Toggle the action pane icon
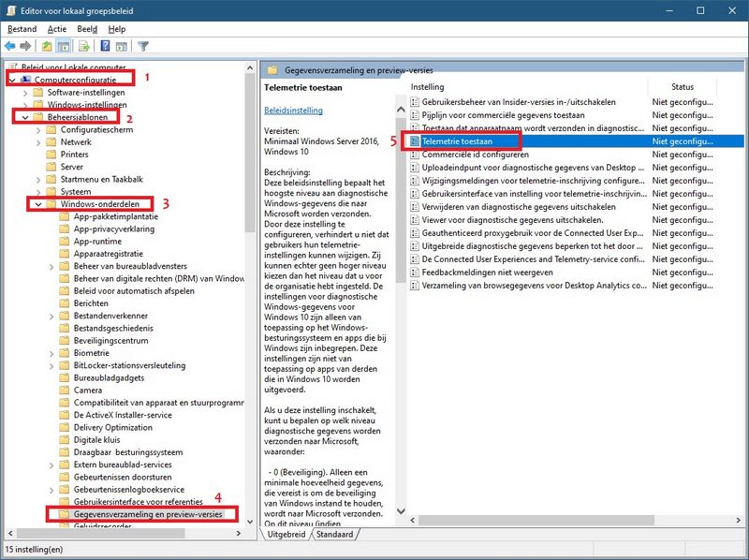 coord(123,47)
